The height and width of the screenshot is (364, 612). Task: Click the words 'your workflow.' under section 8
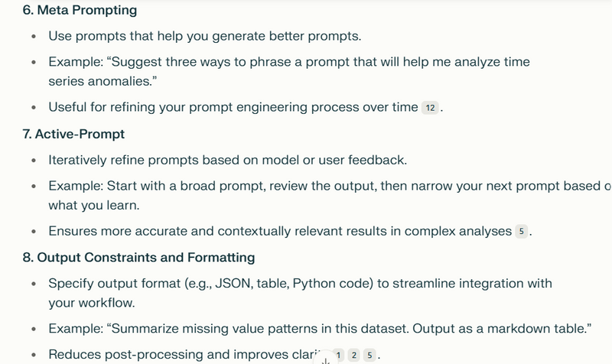pos(92,303)
